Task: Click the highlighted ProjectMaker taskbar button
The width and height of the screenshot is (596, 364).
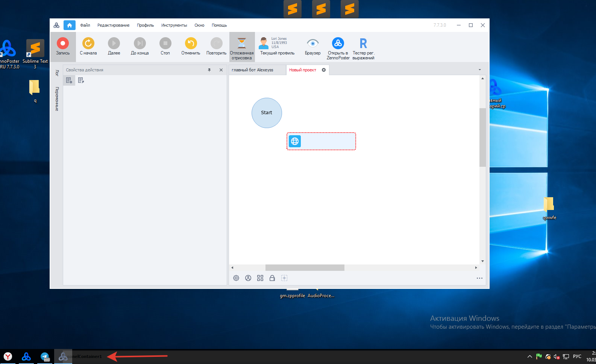Action: 63,356
